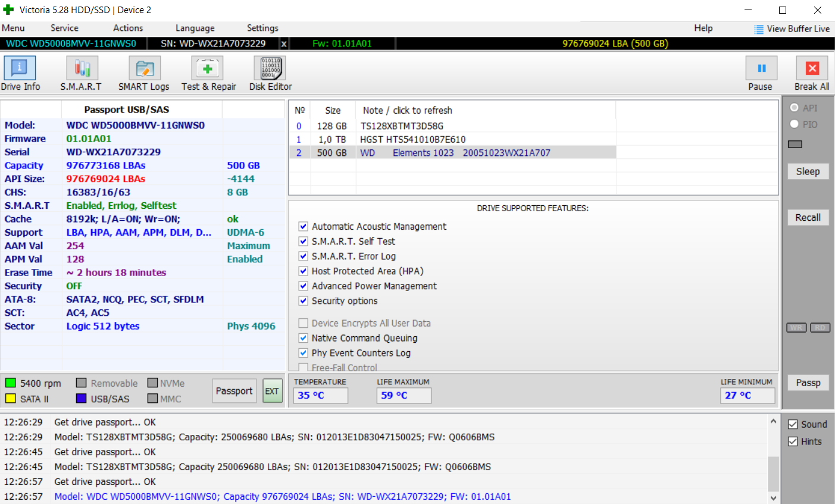Click the small x next to serial number
The image size is (835, 504).
click(x=284, y=43)
